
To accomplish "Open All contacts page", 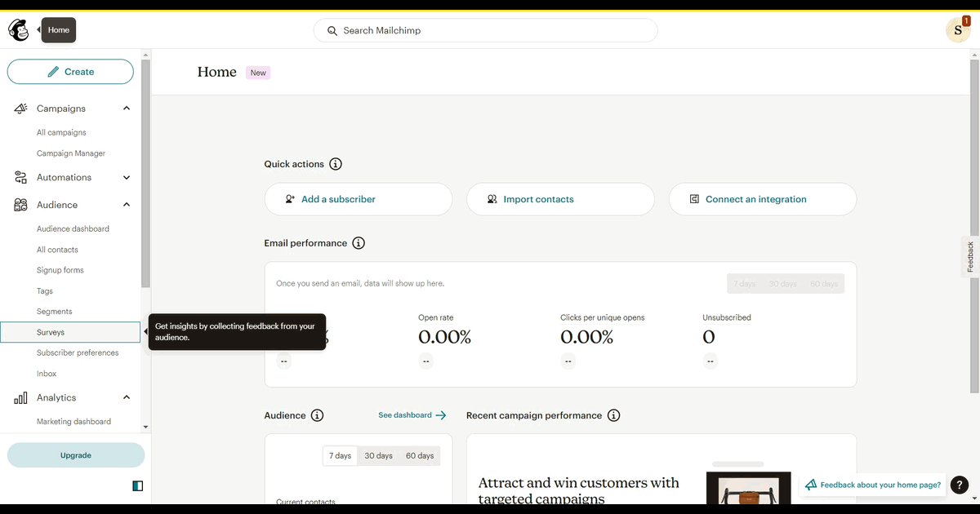I will point(57,250).
